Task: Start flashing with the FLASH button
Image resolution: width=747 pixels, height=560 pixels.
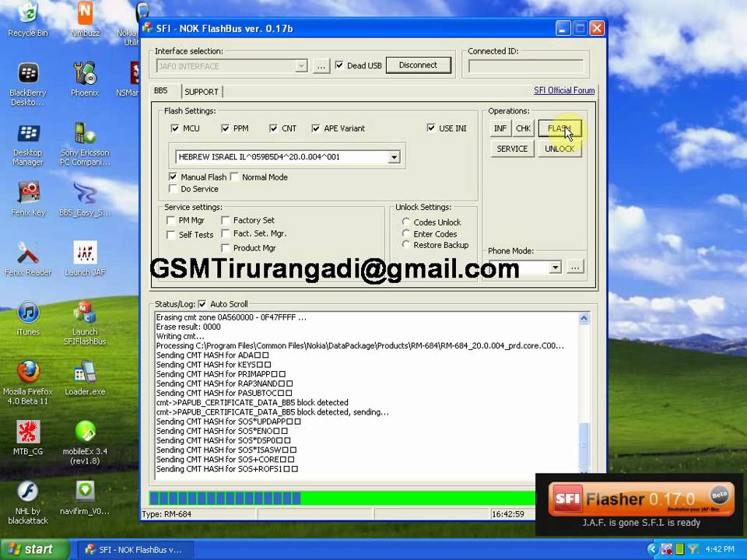Action: 559,128
